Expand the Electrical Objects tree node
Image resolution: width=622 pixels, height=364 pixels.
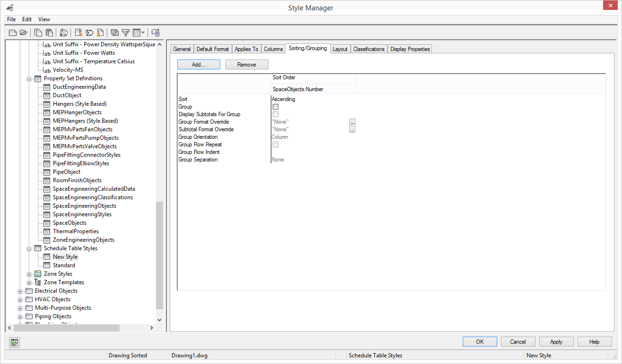[x=20, y=291]
